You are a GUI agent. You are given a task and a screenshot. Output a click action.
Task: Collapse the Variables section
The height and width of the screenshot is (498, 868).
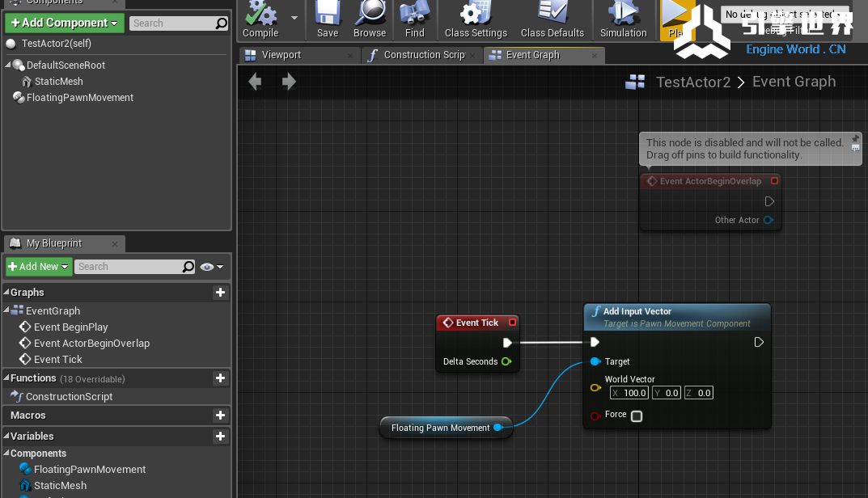point(6,436)
